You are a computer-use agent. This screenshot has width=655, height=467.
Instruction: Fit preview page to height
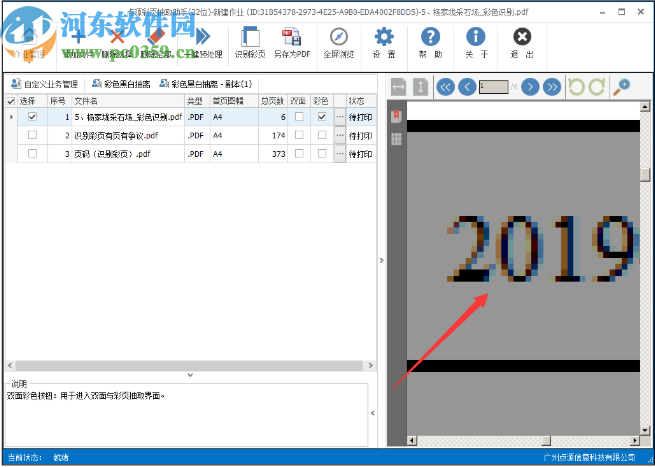pos(420,87)
